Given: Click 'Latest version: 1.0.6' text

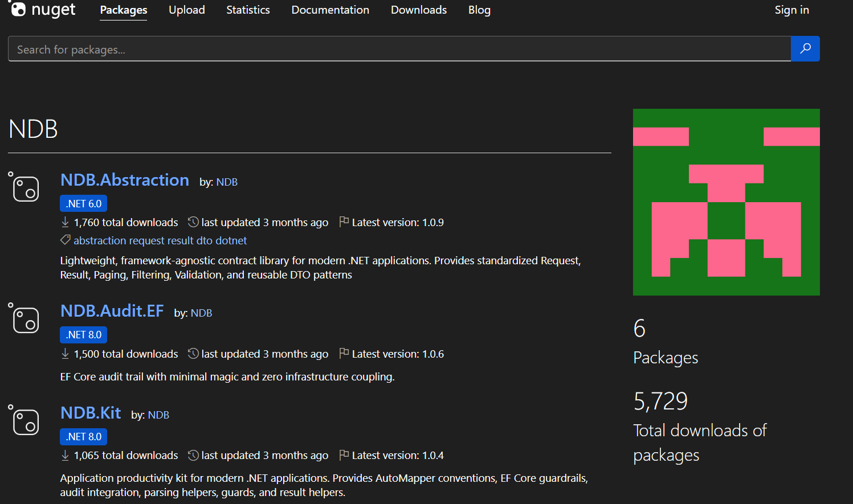Looking at the screenshot, I should click(x=398, y=354).
